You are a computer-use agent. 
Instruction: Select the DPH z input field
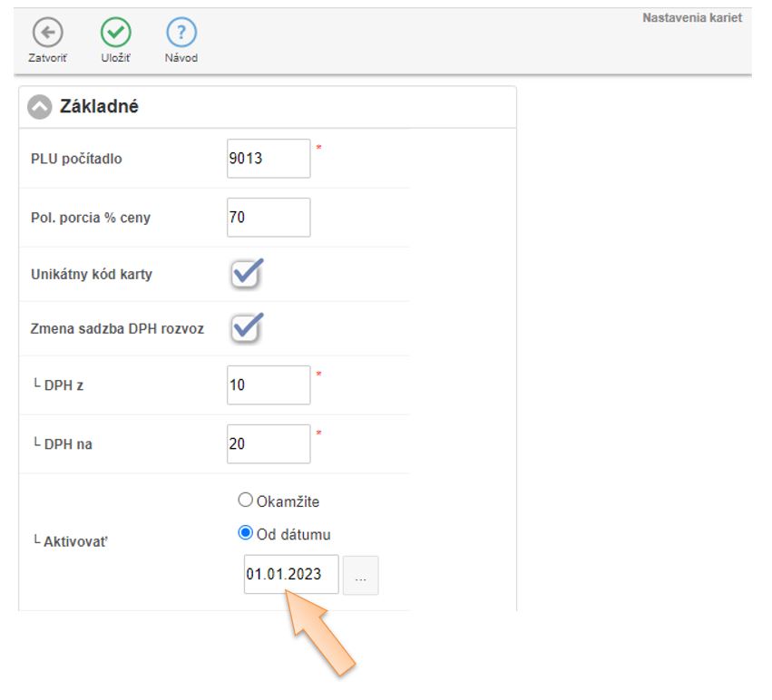click(269, 385)
